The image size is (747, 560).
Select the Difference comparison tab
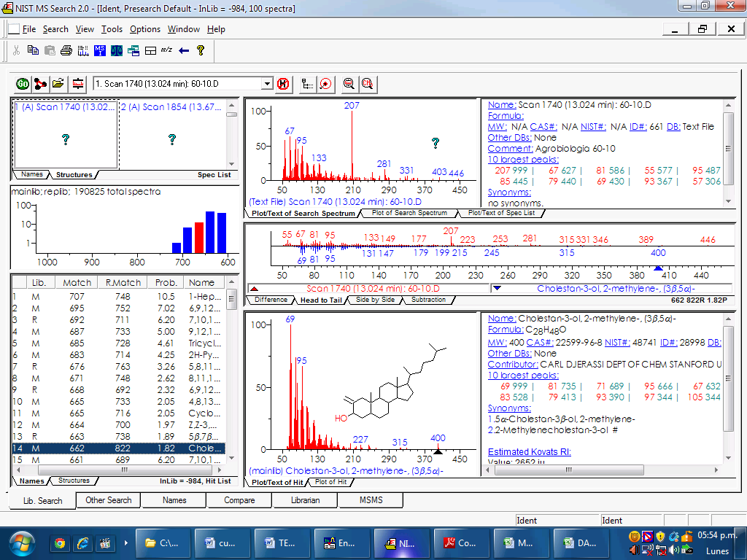point(271,300)
